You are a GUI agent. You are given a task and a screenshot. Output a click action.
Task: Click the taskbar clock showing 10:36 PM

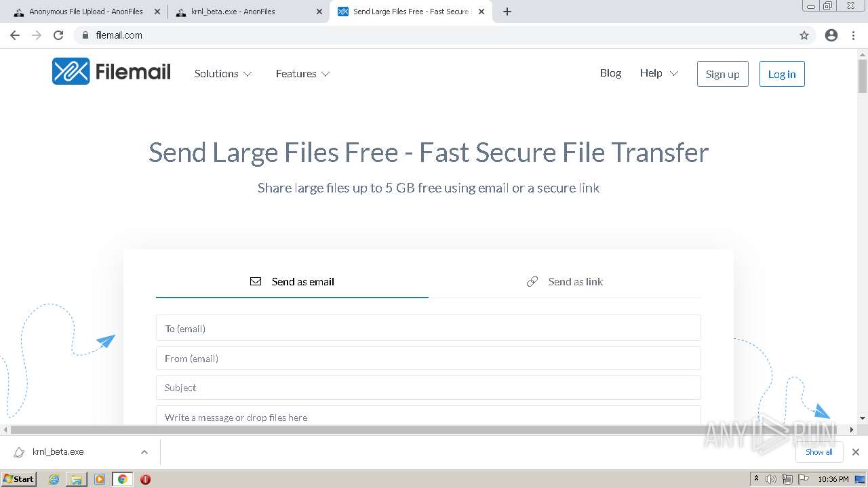pyautogui.click(x=833, y=479)
